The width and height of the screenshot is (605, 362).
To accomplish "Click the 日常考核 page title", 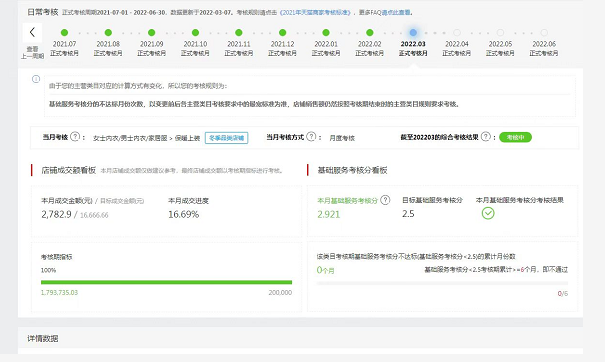I will click(x=43, y=12).
